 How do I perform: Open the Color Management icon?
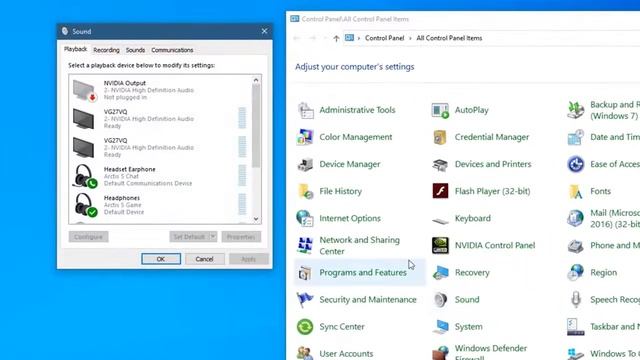point(305,137)
